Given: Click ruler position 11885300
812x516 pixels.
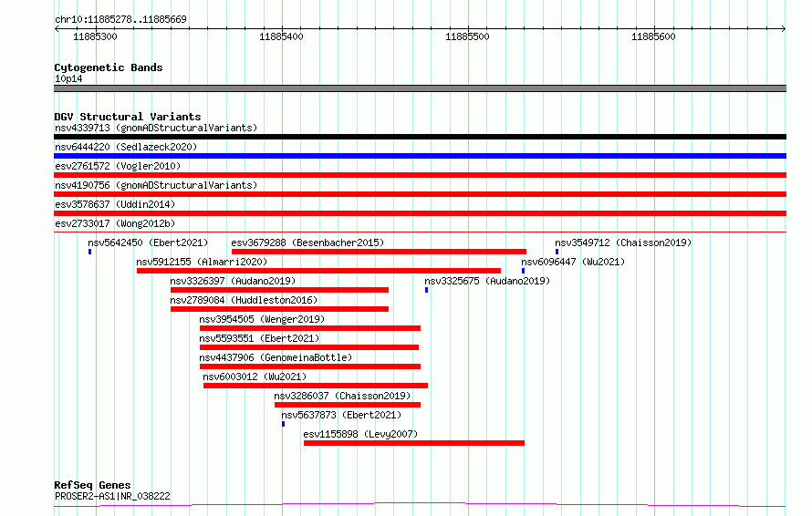Looking at the screenshot, I should pos(95,36).
